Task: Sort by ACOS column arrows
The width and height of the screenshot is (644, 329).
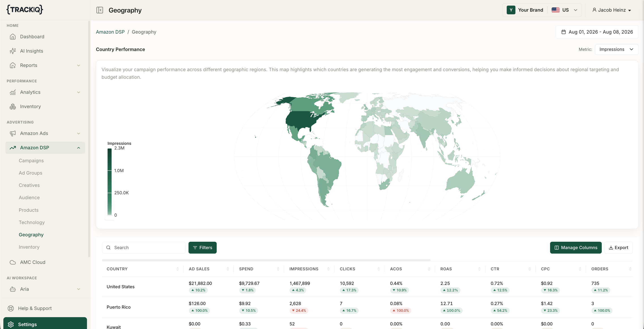Action: (429, 269)
